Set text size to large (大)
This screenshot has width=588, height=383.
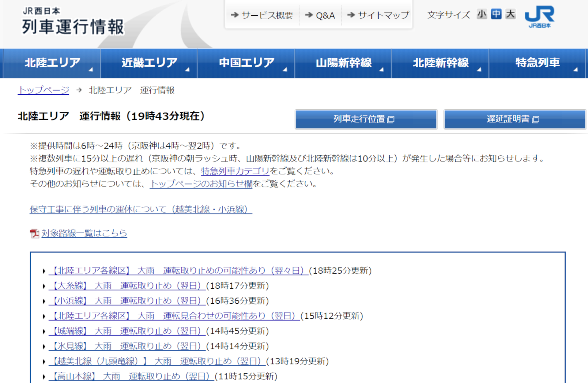pyautogui.click(x=510, y=14)
